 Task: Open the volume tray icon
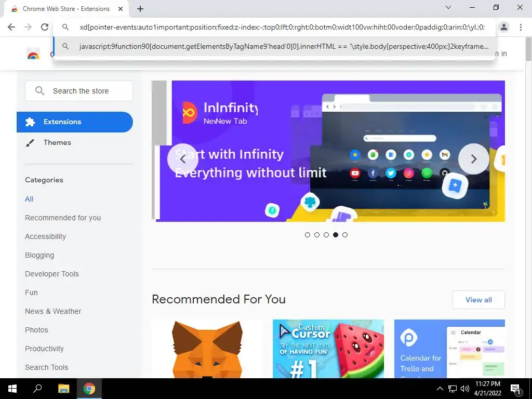click(x=465, y=389)
